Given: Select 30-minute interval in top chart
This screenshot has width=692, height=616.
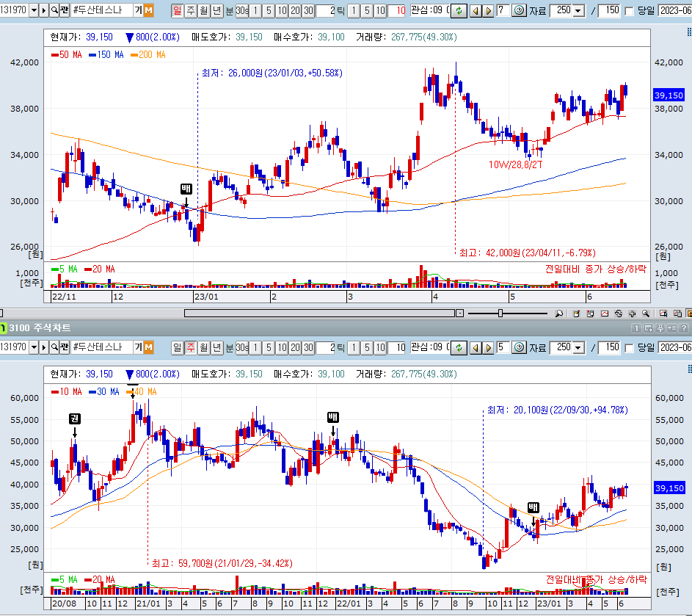Looking at the screenshot, I should point(308,10).
